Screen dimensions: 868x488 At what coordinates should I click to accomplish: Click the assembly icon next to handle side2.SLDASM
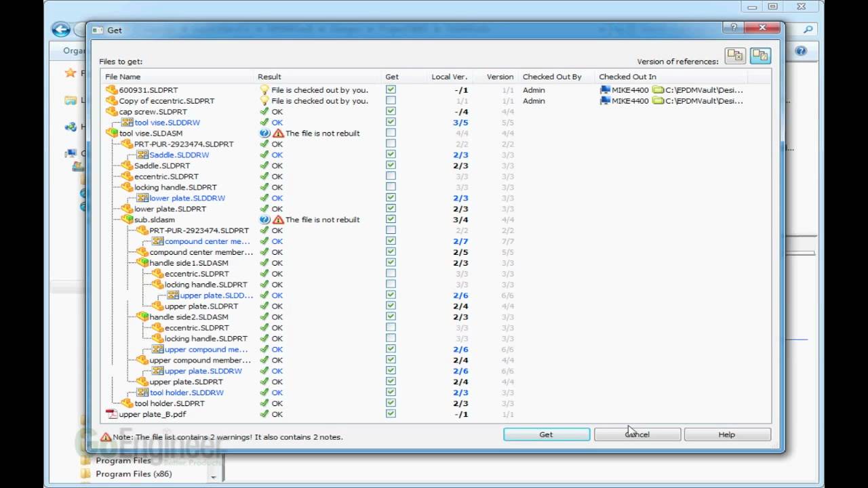point(142,317)
